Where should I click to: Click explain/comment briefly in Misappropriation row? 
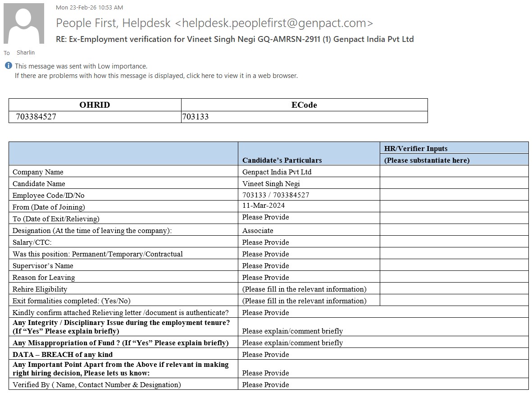pos(292,343)
